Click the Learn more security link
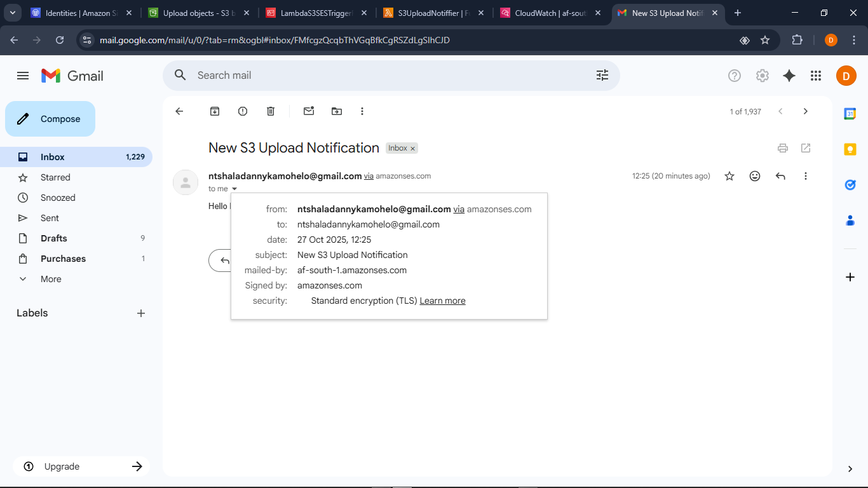 [x=442, y=300]
